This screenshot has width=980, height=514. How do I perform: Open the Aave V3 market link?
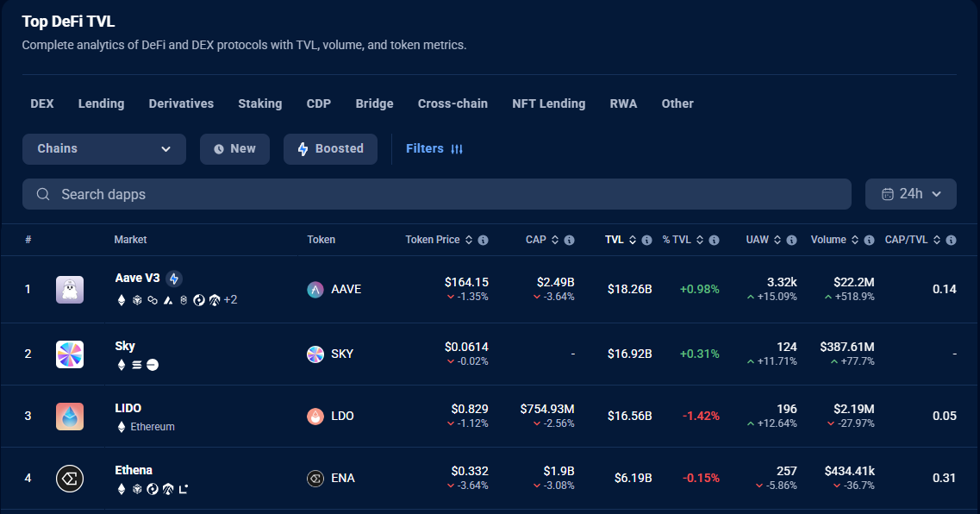click(x=138, y=279)
